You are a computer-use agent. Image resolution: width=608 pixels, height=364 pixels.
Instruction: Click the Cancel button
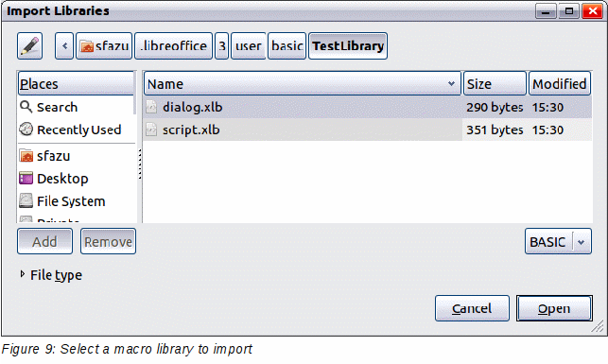pyautogui.click(x=472, y=308)
